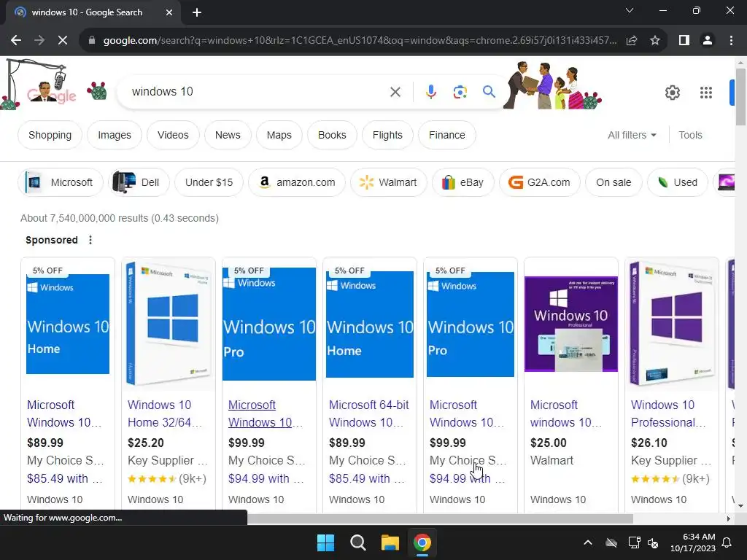Click the Walmart seller name
The height and width of the screenshot is (560, 747).
551,461
